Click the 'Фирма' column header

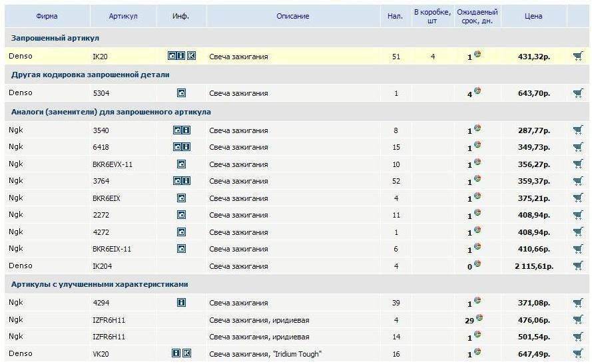point(46,17)
